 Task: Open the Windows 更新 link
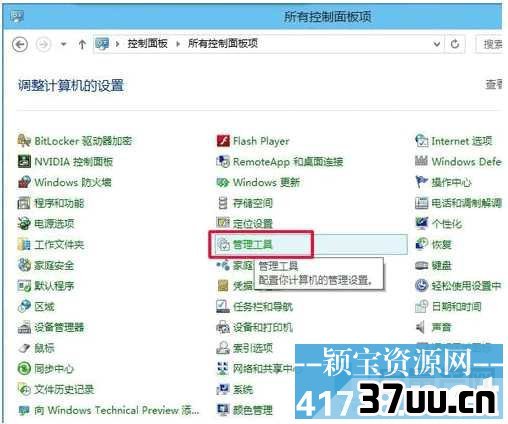click(266, 182)
